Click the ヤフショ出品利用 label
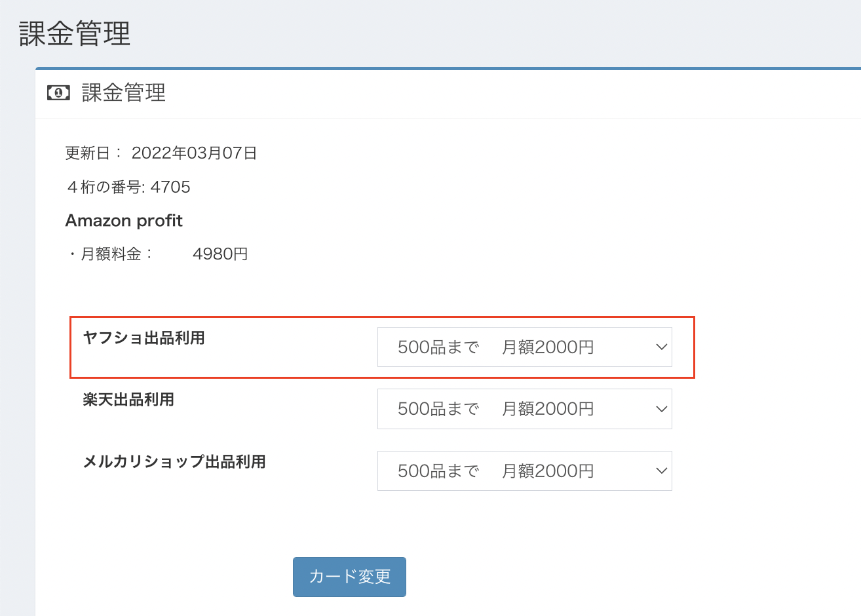 [144, 338]
